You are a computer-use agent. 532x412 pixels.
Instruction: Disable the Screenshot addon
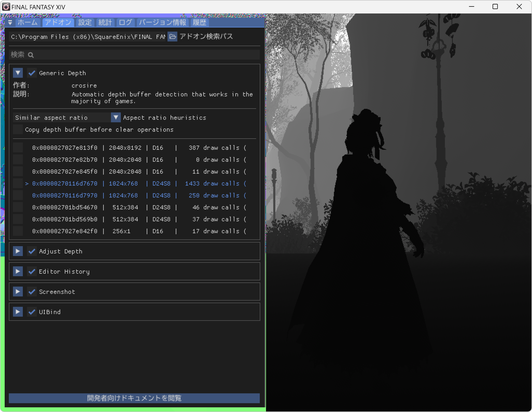click(32, 292)
